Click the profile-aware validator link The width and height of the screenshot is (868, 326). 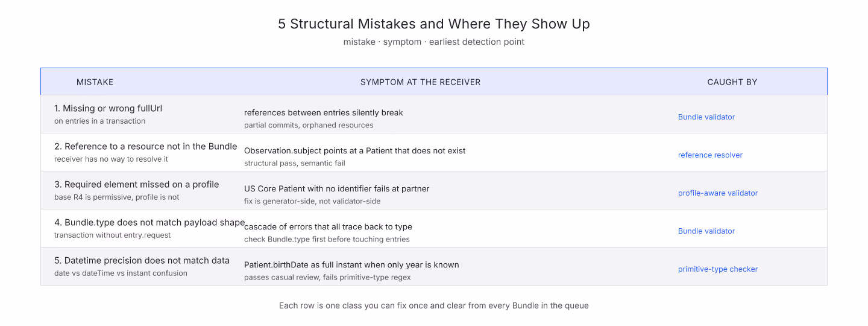pyautogui.click(x=718, y=193)
